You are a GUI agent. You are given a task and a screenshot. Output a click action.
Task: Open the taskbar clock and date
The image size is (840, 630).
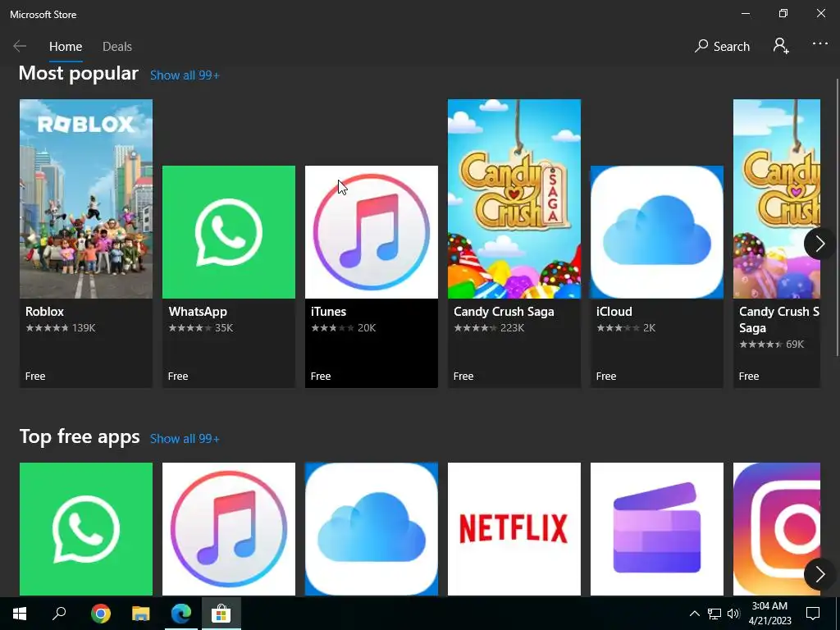click(x=769, y=614)
